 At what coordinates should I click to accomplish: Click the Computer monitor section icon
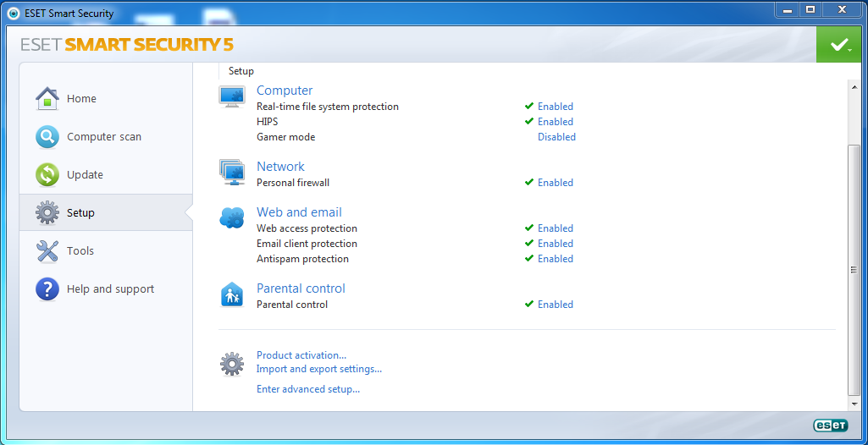pyautogui.click(x=232, y=96)
